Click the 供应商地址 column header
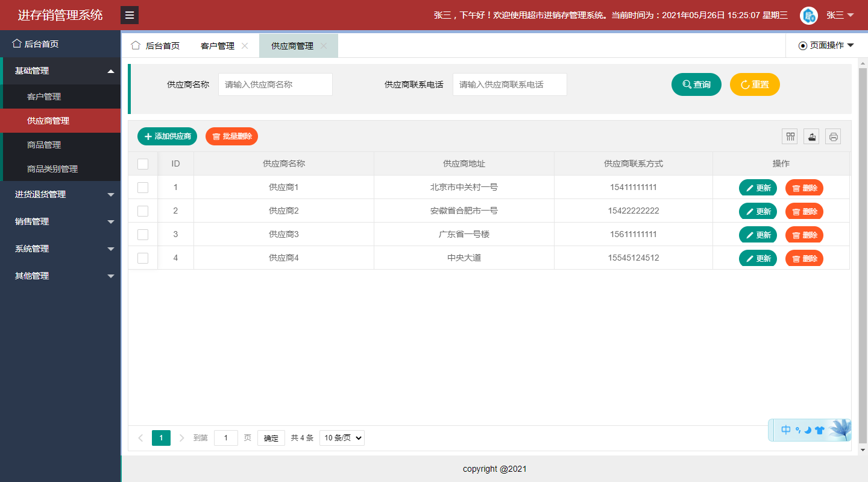This screenshot has height=482, width=868. click(464, 163)
